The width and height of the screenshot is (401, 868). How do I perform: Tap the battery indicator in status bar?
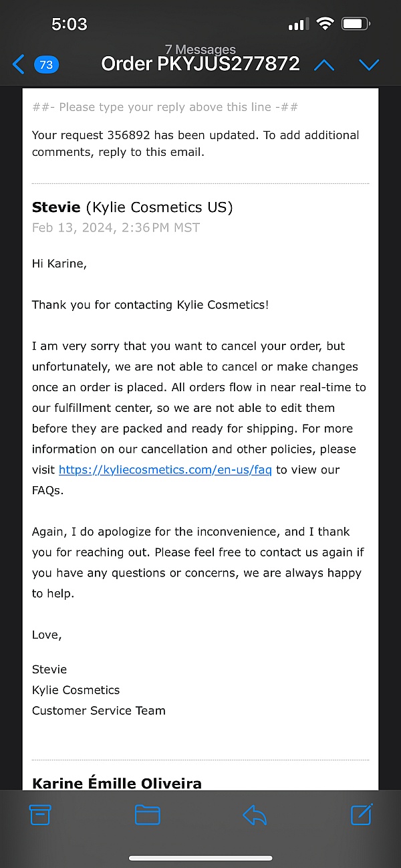pyautogui.click(x=356, y=25)
